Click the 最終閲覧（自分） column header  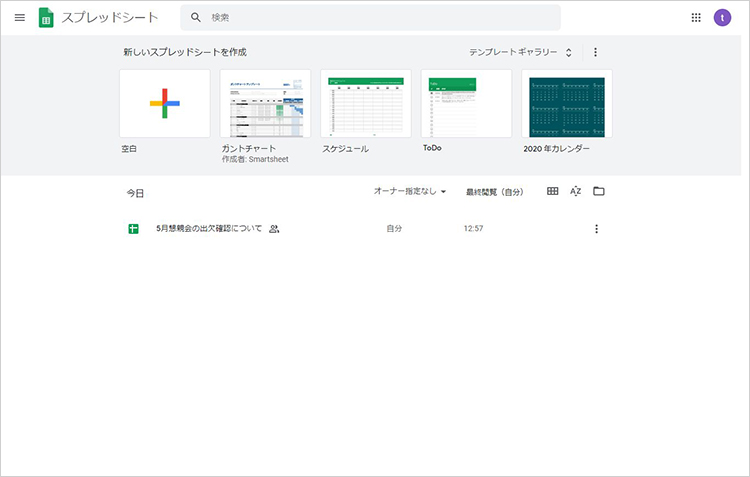pos(495,192)
